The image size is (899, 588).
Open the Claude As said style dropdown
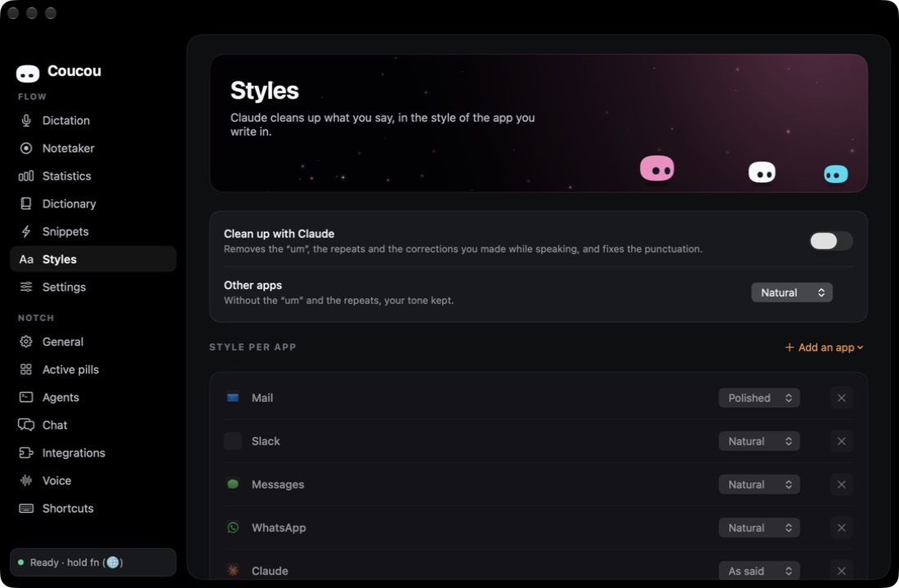click(759, 571)
